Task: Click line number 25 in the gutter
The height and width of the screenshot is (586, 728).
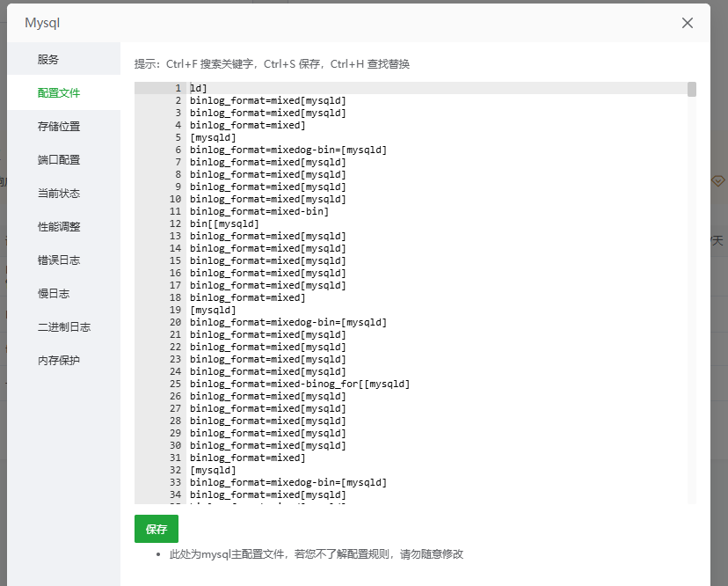Action: pyautogui.click(x=176, y=384)
